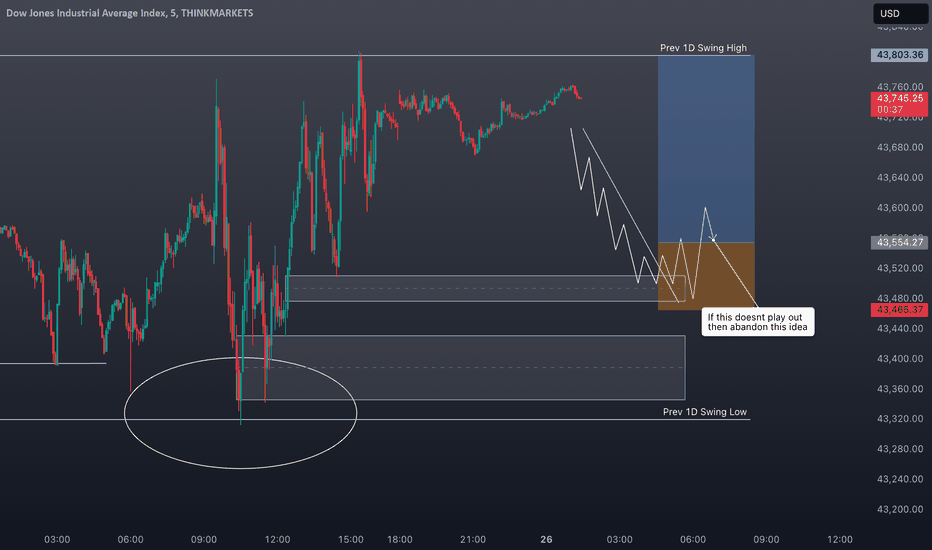The width and height of the screenshot is (932, 550).
Task: Click the 18:00 time axis label
Action: [399, 539]
